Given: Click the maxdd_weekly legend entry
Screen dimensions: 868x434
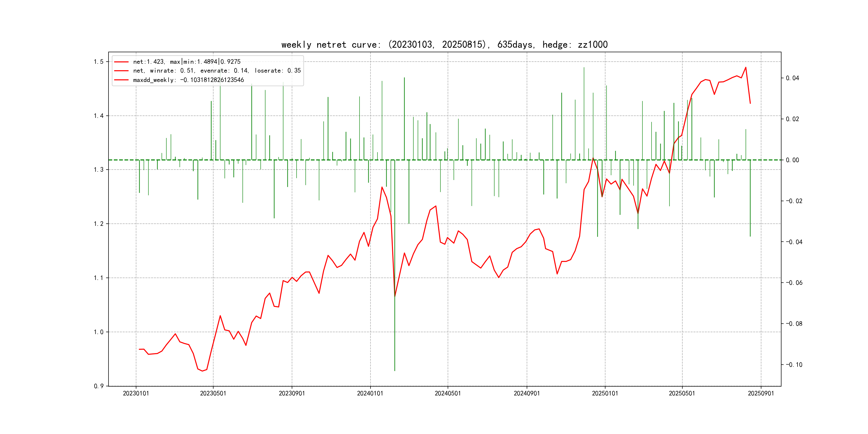Looking at the screenshot, I should pyautogui.click(x=188, y=80).
